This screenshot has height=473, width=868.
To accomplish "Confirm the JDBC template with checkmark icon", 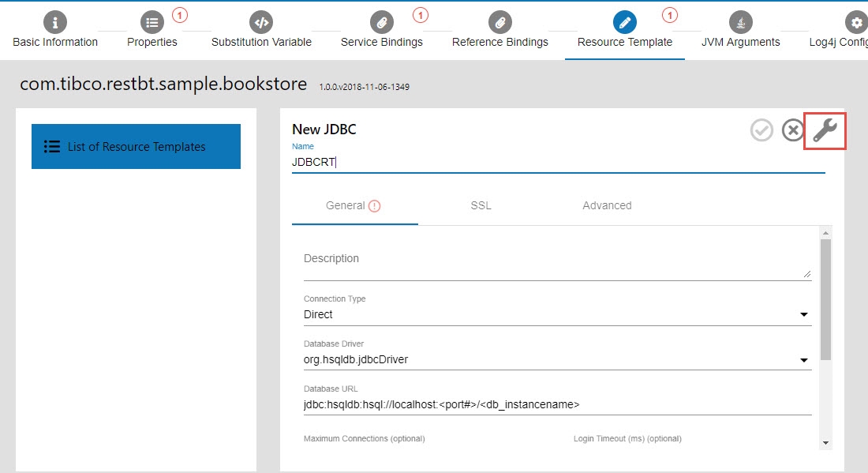I will pos(761,130).
